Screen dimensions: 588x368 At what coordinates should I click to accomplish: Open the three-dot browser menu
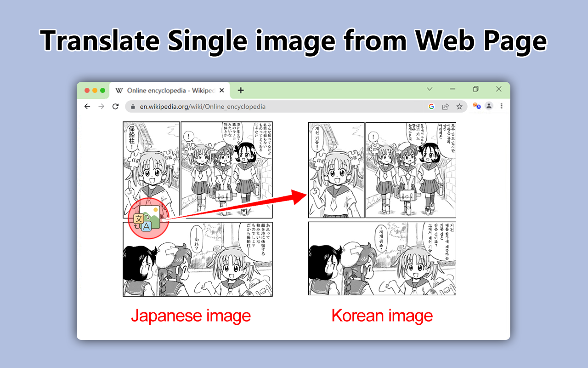(502, 106)
